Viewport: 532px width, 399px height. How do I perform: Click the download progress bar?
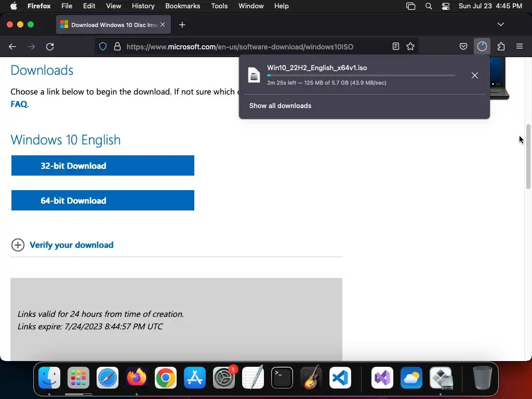[x=361, y=75]
